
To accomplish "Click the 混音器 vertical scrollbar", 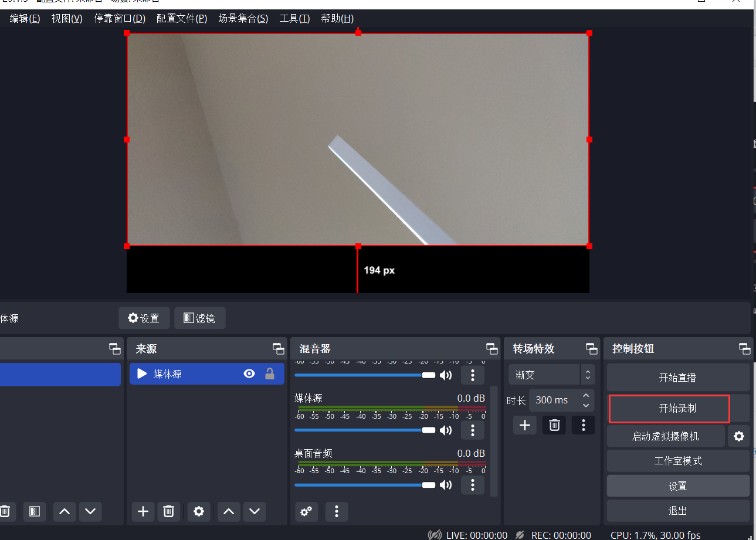I will 494,441.
